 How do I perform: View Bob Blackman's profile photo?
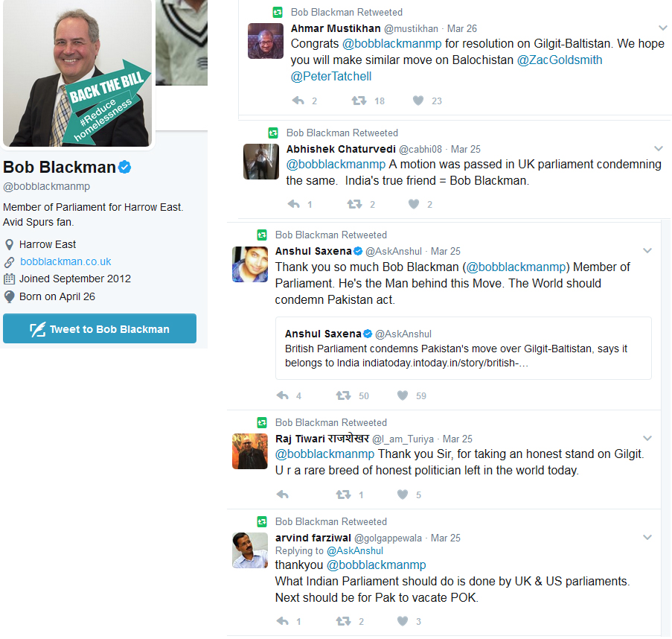pos(77,72)
